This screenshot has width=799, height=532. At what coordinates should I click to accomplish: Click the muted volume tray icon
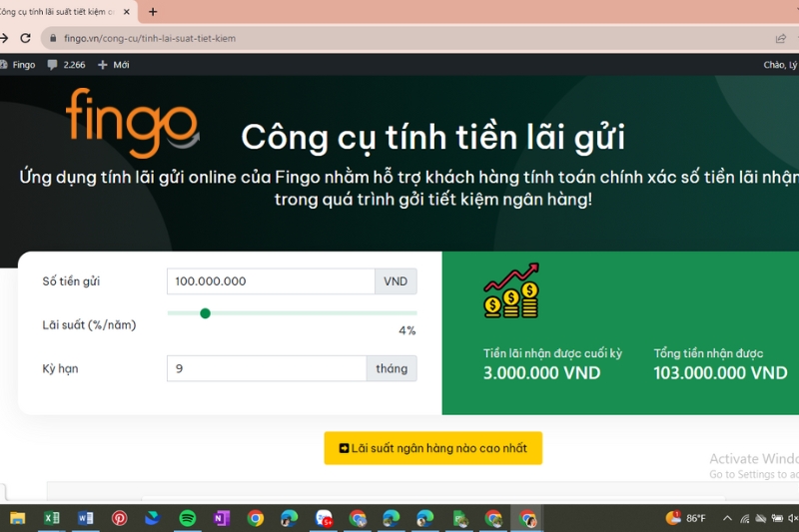793,518
